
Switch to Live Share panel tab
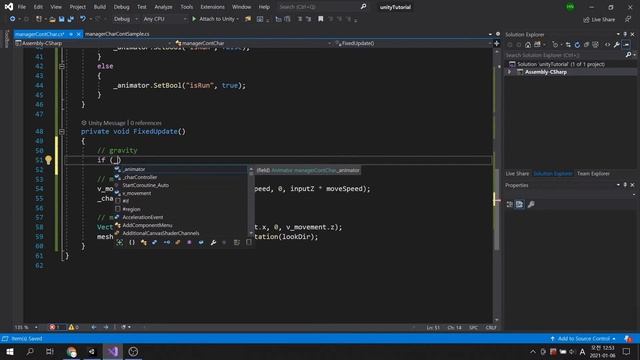tap(517, 173)
